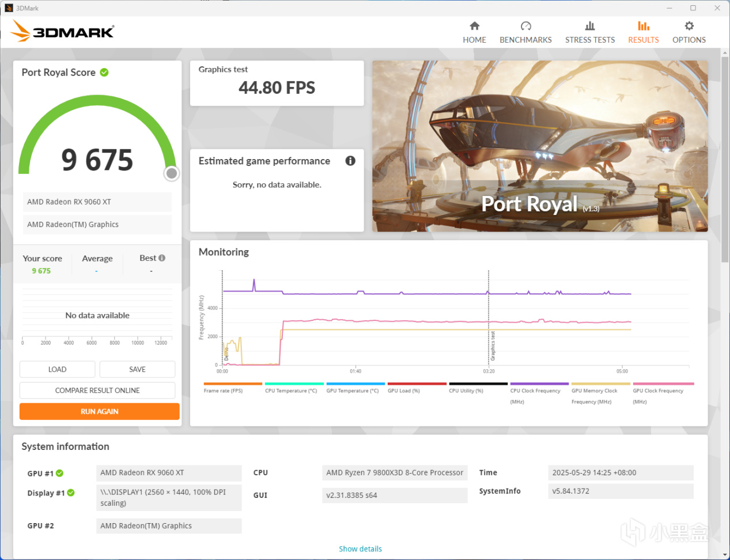Click the info icon for Estimated game performance
The image size is (730, 560).
[x=350, y=161]
